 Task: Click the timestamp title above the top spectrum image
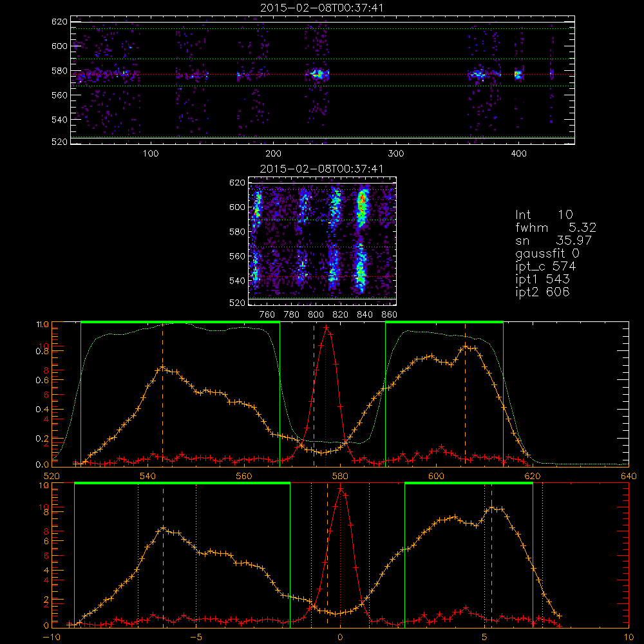(x=321, y=8)
